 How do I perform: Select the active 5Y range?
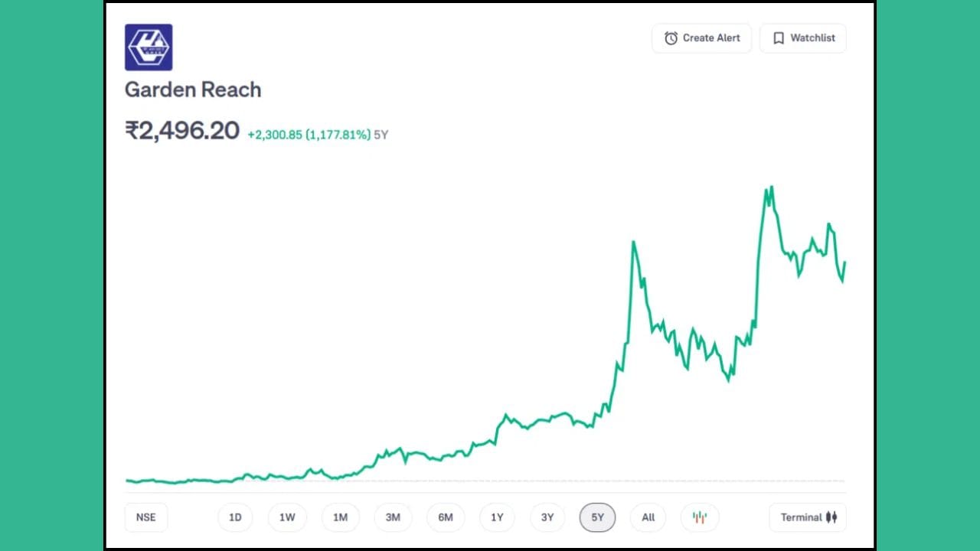597,517
